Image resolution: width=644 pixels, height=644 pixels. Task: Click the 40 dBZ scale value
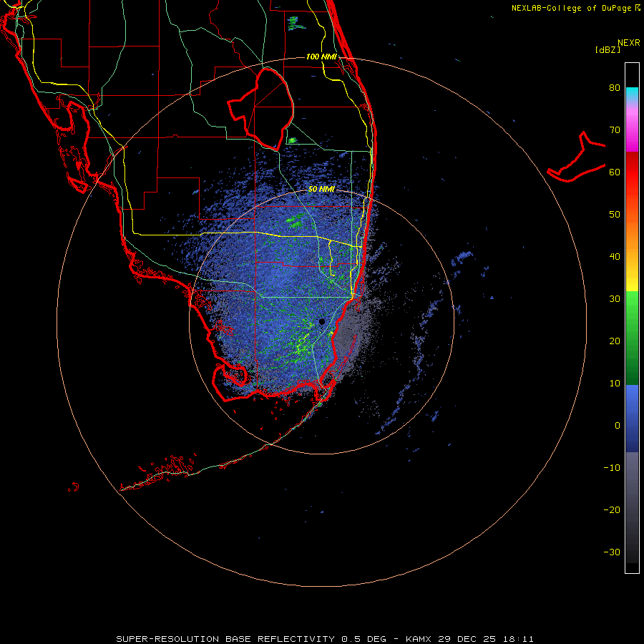pos(615,257)
